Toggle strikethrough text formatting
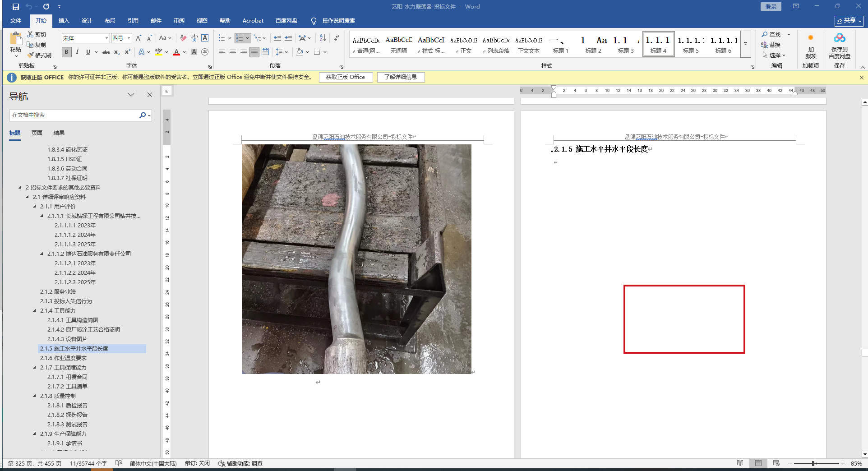This screenshot has height=471, width=868. [x=106, y=52]
